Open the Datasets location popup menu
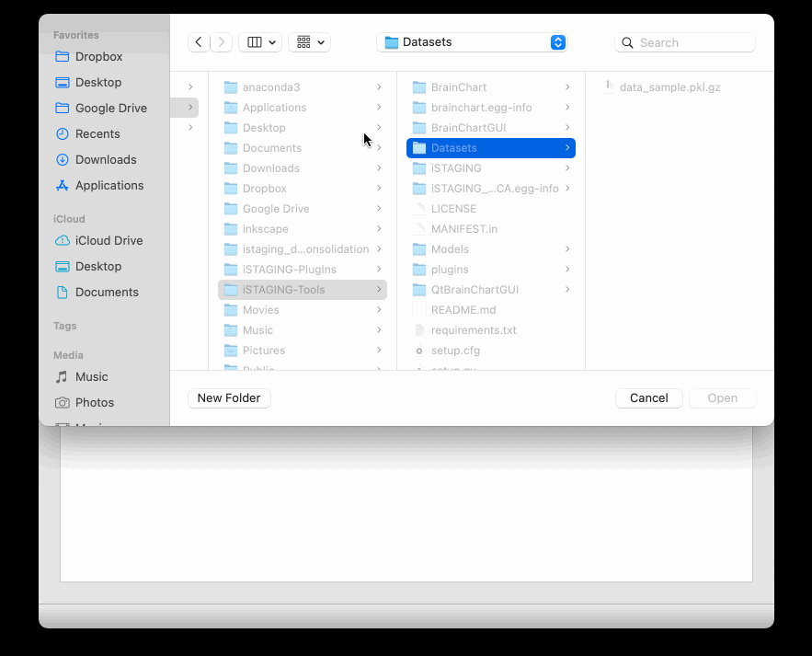Image resolution: width=812 pixels, height=656 pixels. (472, 42)
